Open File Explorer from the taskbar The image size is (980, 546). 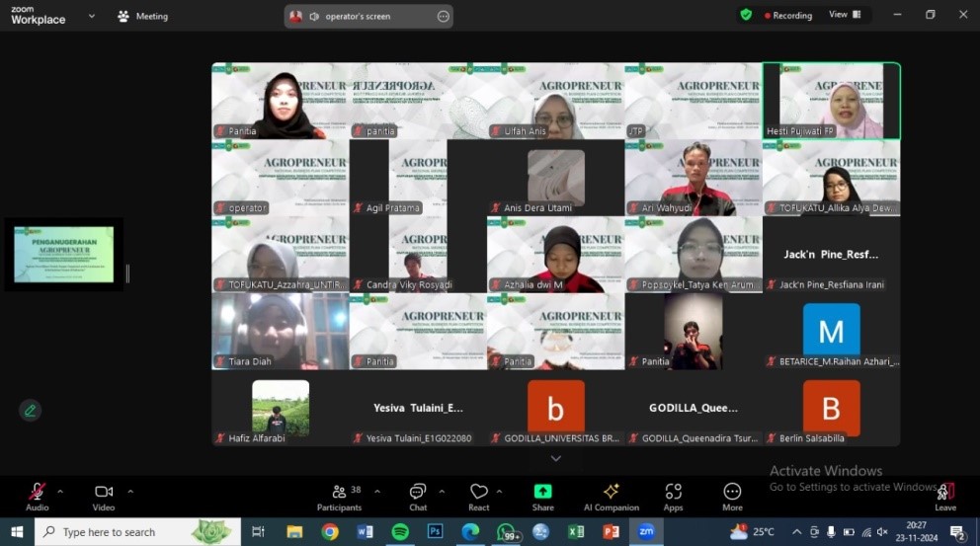click(294, 531)
